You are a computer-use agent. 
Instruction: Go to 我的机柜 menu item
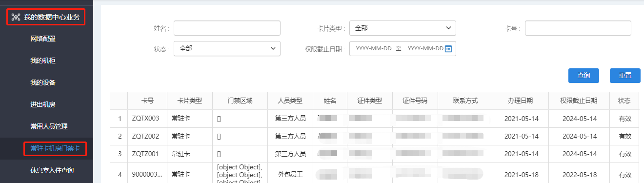(x=43, y=61)
